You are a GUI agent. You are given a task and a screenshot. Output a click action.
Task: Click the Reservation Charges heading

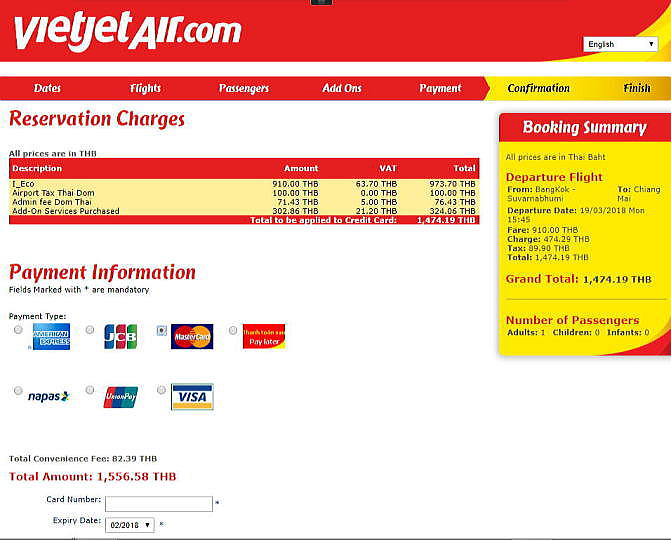pos(97,119)
